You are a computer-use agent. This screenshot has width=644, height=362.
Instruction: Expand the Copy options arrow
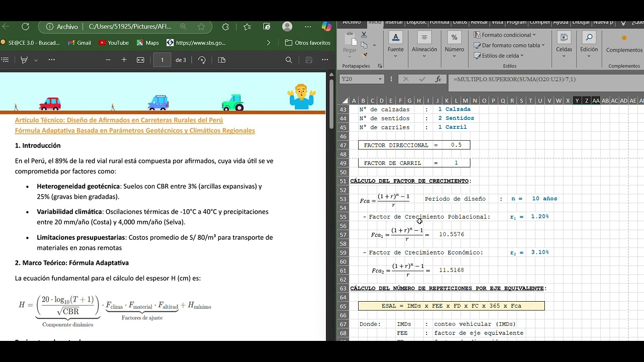pos(374,45)
